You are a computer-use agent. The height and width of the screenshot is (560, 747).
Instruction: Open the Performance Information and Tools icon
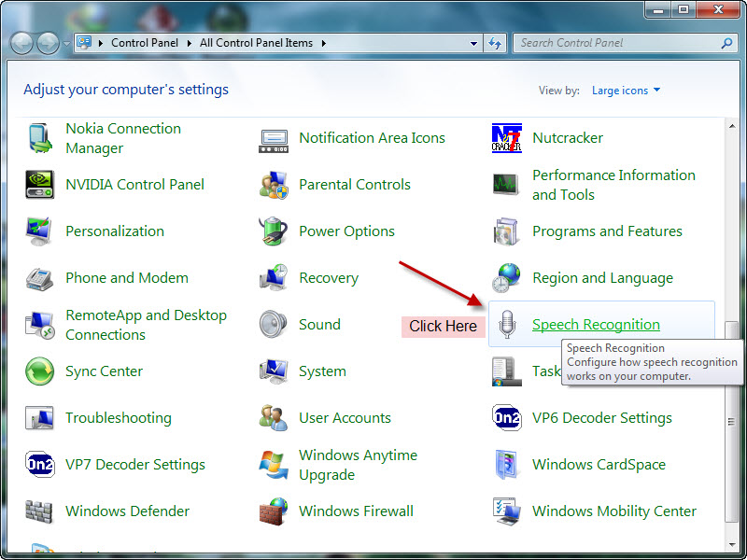click(505, 184)
